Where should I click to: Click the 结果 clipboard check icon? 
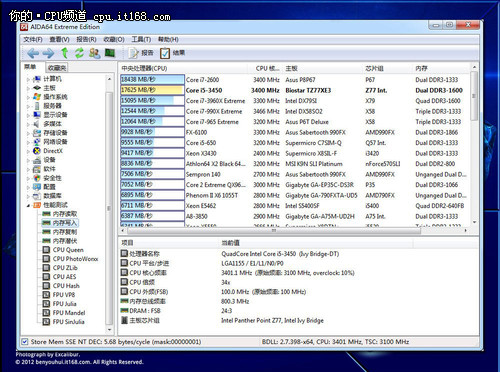pos(165,53)
